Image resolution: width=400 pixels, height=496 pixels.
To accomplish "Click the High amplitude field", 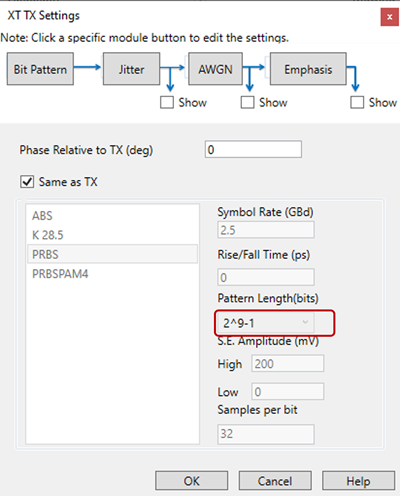I will tap(288, 363).
